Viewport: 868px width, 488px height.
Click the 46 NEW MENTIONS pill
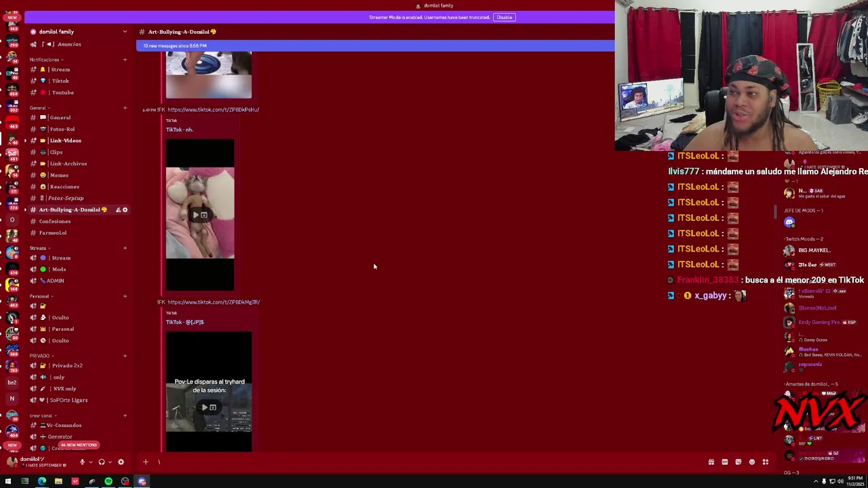(x=79, y=445)
